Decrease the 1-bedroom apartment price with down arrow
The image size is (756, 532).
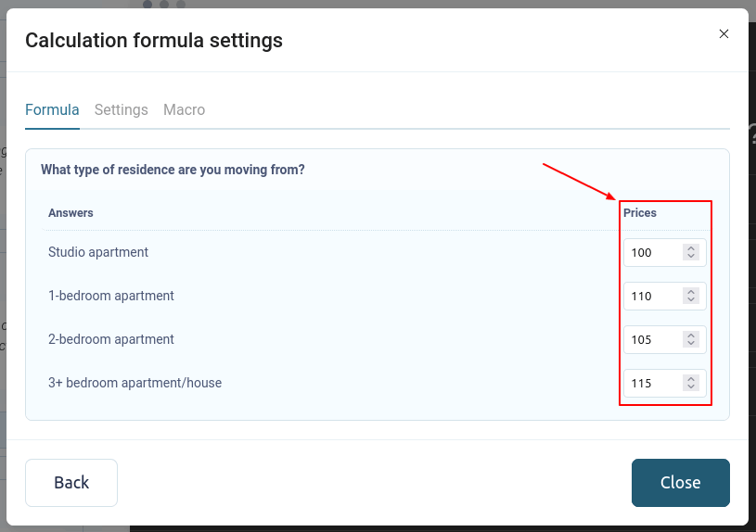690,300
